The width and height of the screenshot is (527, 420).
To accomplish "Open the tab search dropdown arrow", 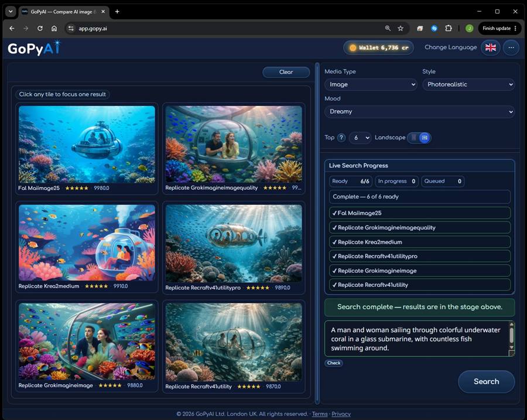I will click(11, 12).
